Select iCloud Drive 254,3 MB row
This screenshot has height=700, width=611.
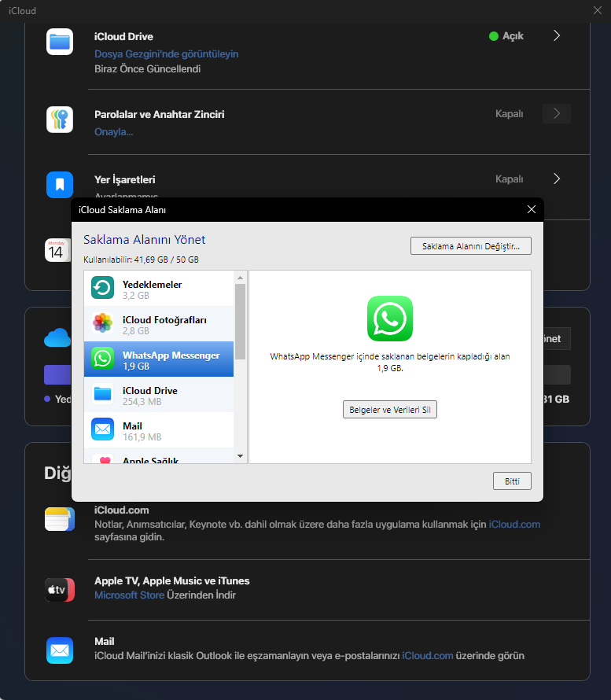click(158, 394)
